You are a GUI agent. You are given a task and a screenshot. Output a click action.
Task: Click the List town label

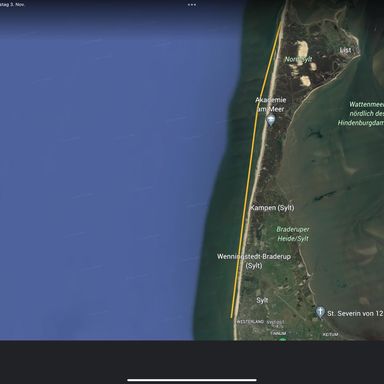pos(346,50)
